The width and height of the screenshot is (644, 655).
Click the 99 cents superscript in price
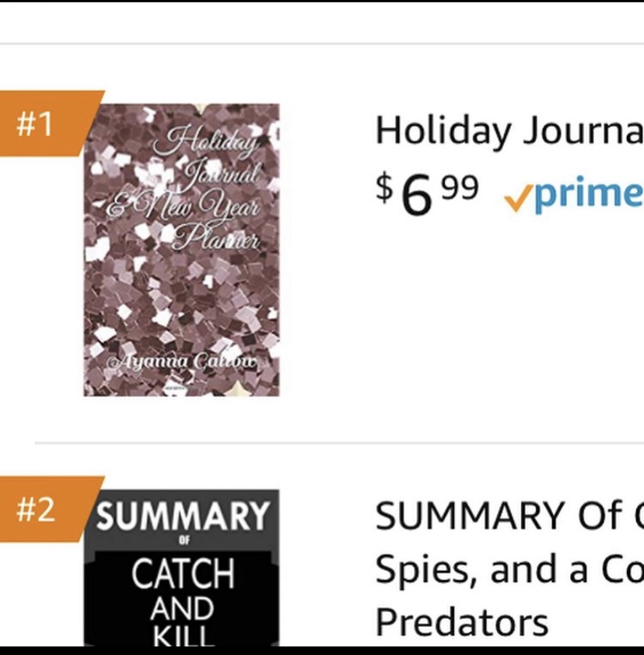[460, 187]
